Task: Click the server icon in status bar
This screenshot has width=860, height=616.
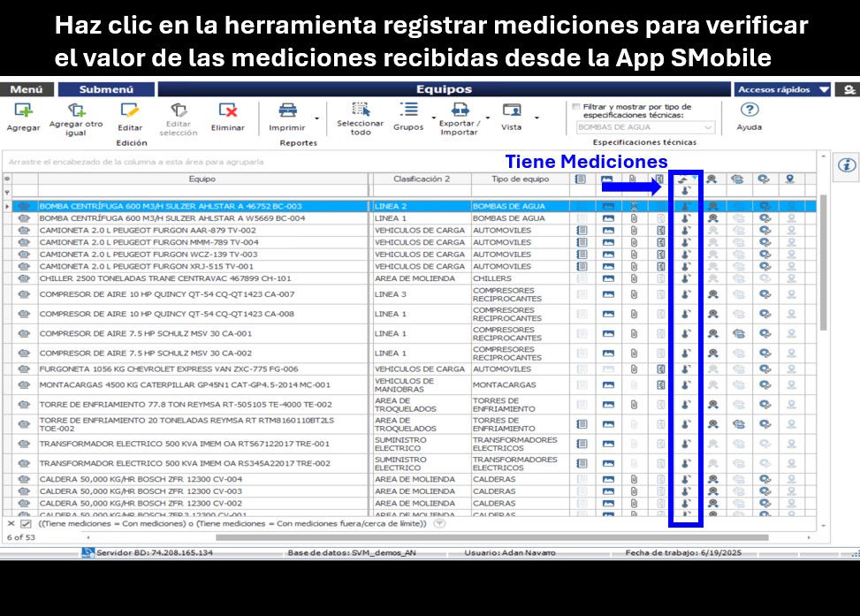Action: tap(88, 552)
